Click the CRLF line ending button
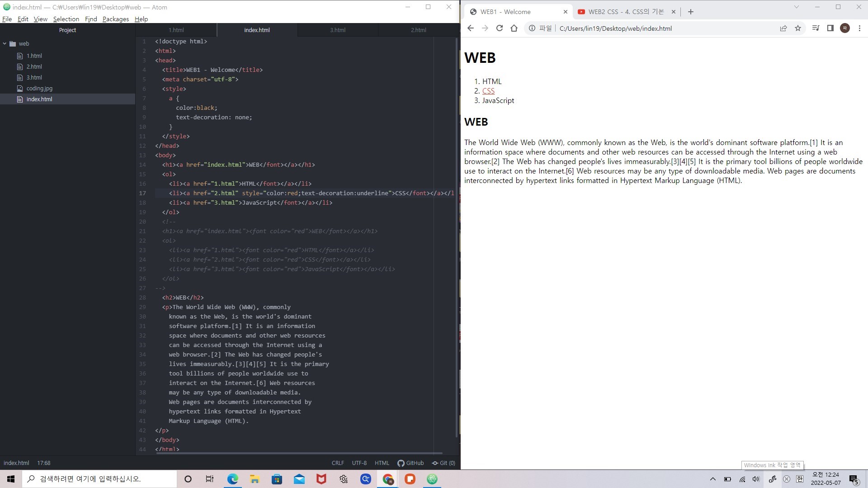Image resolution: width=868 pixels, height=488 pixels. click(x=337, y=463)
